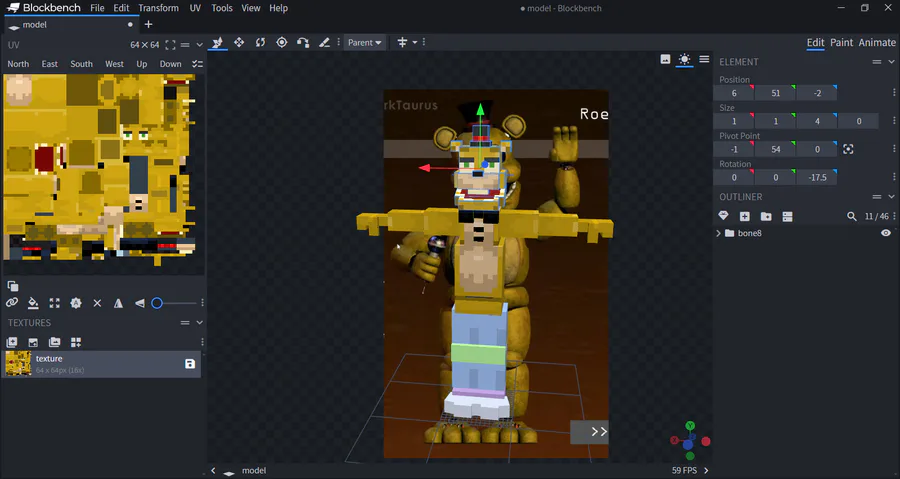
Task: Save the texture with disk icon
Action: tap(190, 364)
